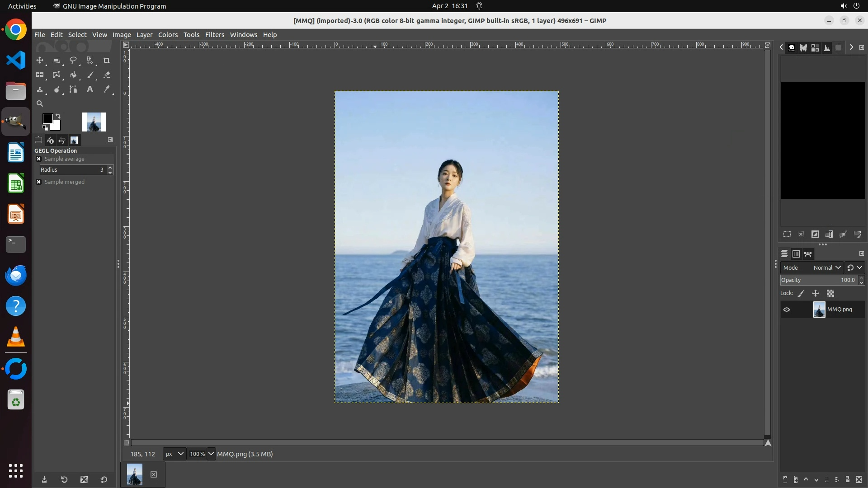Open the layer Mode dropdown
Screen dimensions: 868x488
[826, 267]
